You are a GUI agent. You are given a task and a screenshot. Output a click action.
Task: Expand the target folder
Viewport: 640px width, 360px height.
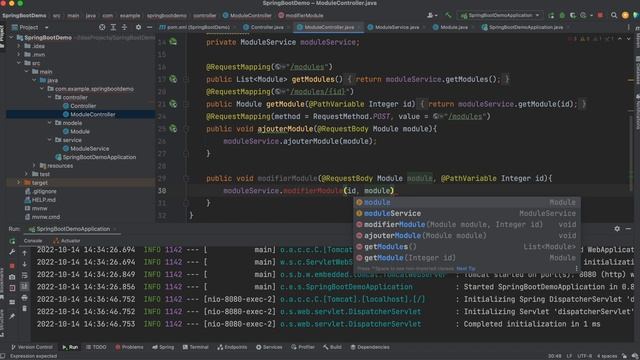coord(19,183)
